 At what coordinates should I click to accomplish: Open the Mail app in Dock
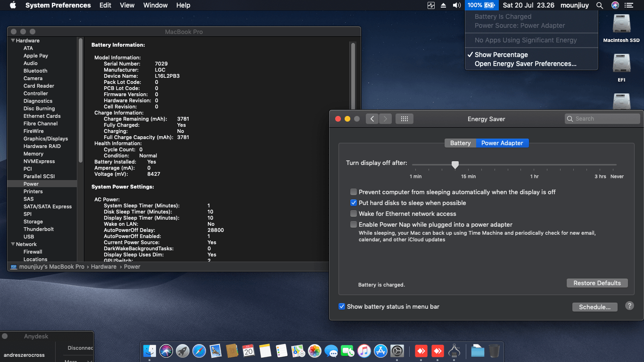point(215,351)
